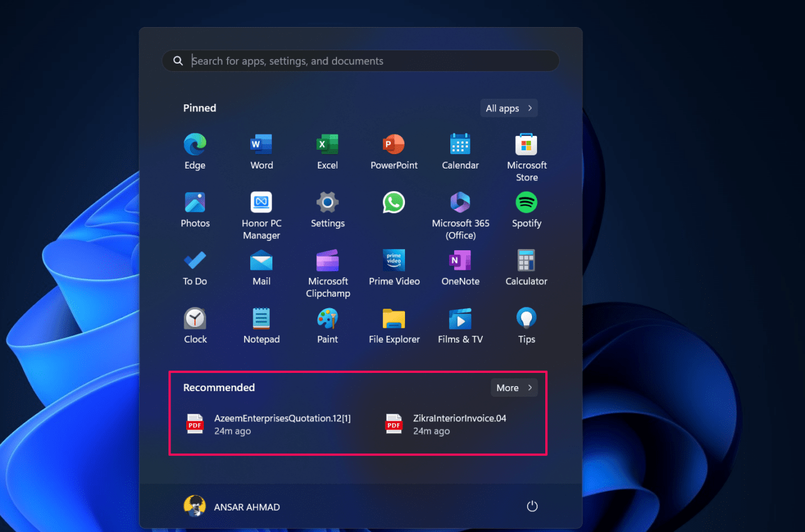Open Excel from the pinned apps
Screen dimensions: 805x532
click(327, 145)
